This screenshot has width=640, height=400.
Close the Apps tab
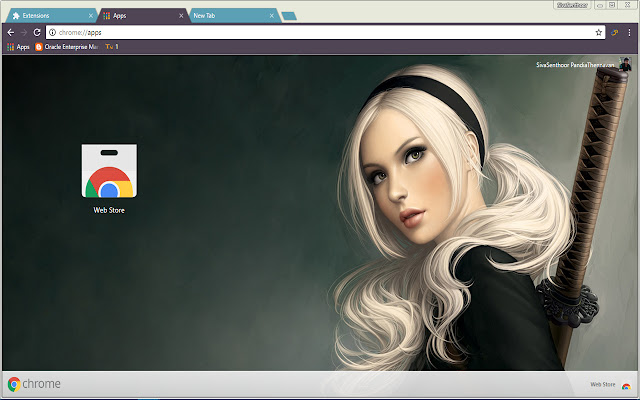pyautogui.click(x=181, y=16)
